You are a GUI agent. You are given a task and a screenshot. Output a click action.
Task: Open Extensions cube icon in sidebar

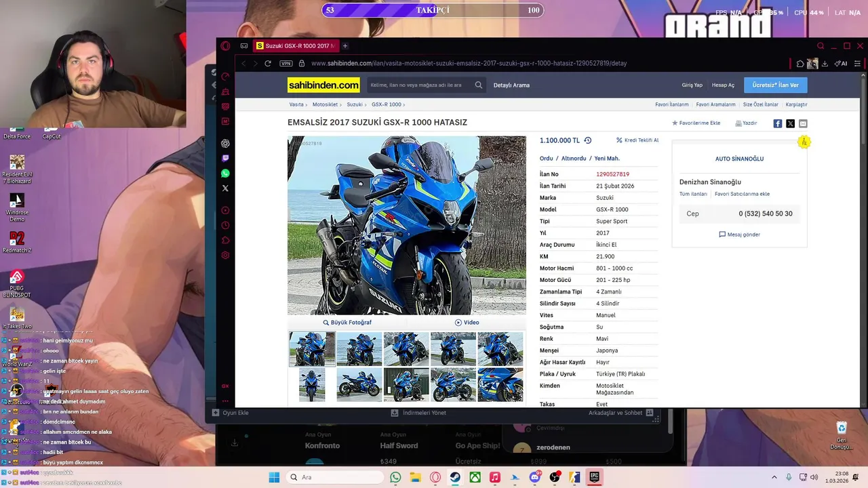(225, 240)
